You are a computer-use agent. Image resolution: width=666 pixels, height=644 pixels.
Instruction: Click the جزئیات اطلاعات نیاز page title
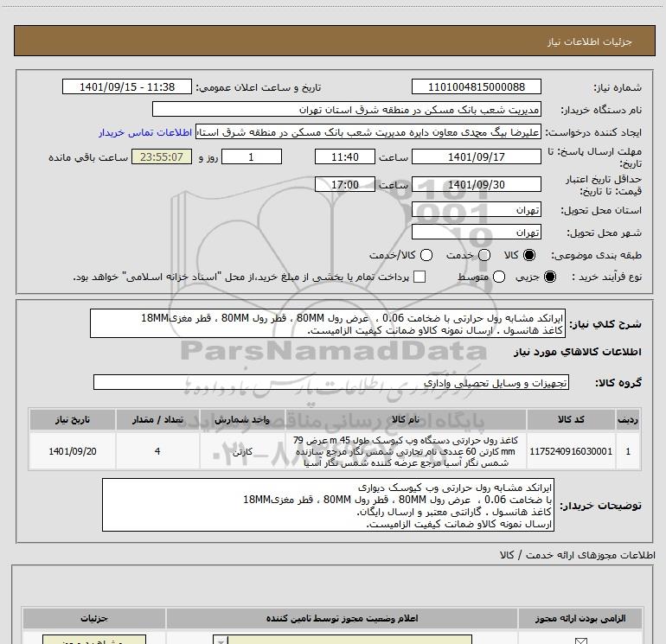[589, 41]
